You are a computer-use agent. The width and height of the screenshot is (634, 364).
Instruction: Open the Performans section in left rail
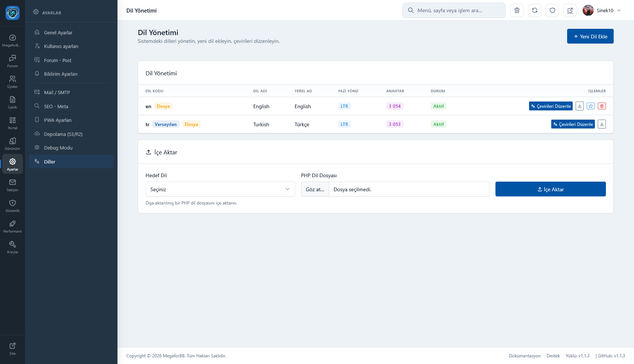(x=13, y=226)
